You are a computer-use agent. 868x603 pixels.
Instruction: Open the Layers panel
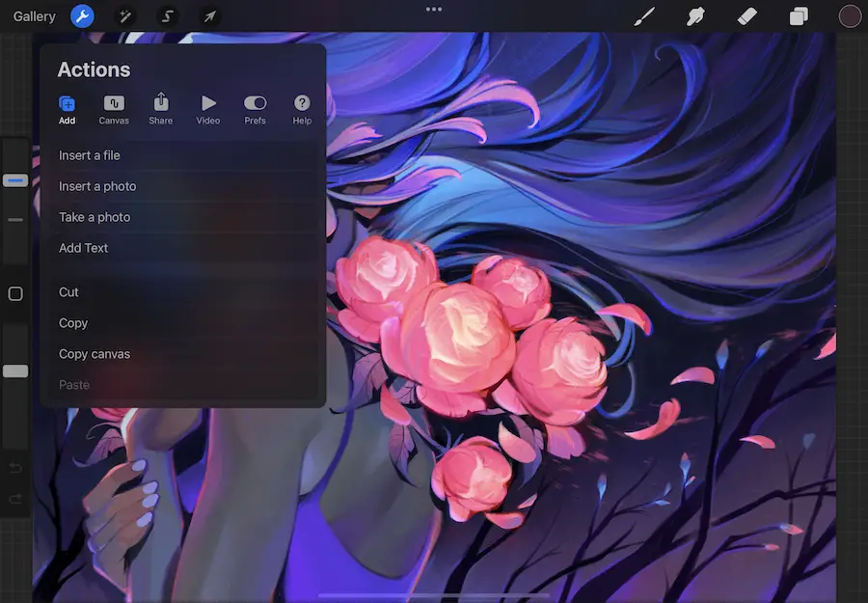(x=799, y=16)
